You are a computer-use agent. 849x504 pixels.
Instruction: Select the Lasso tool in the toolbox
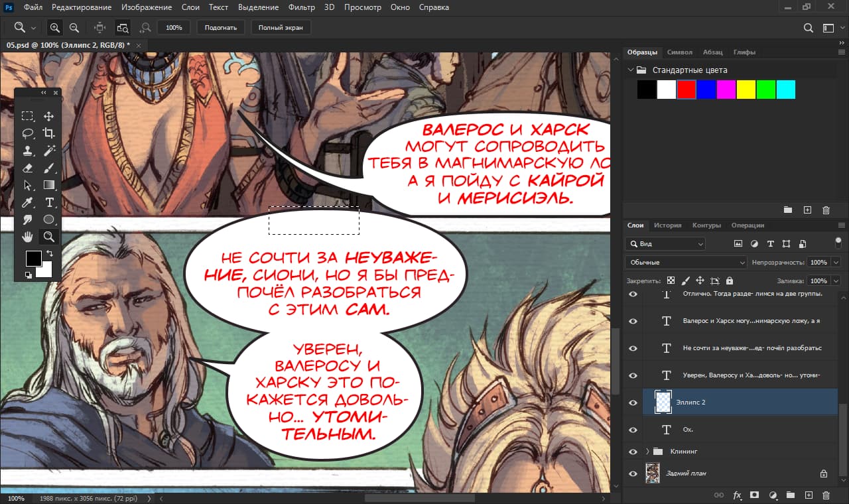pyautogui.click(x=27, y=133)
